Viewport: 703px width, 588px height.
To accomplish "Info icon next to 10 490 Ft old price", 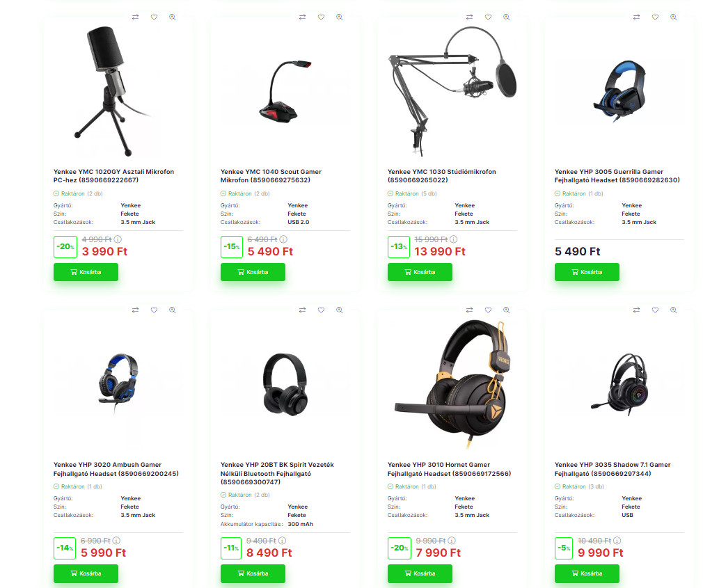I will [x=617, y=541].
